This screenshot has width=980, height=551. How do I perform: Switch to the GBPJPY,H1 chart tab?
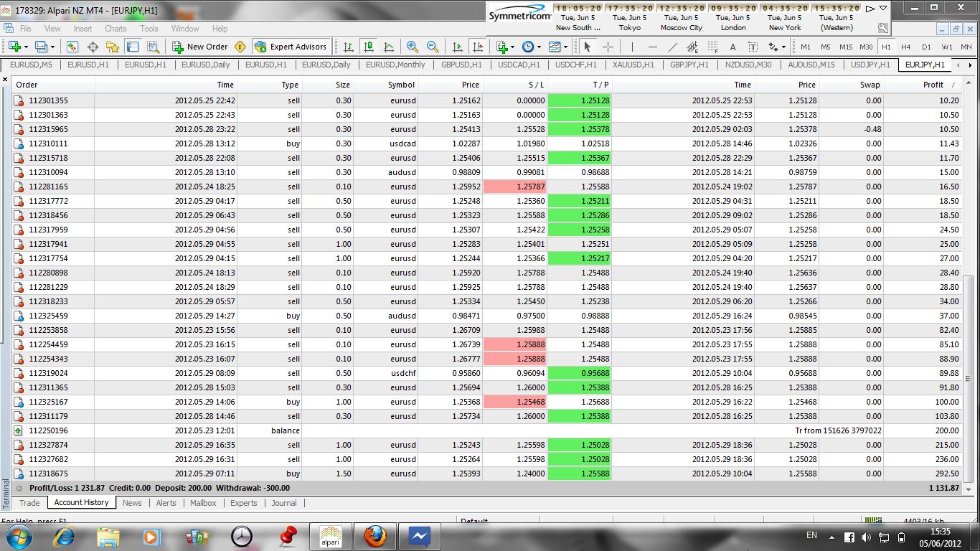click(689, 65)
